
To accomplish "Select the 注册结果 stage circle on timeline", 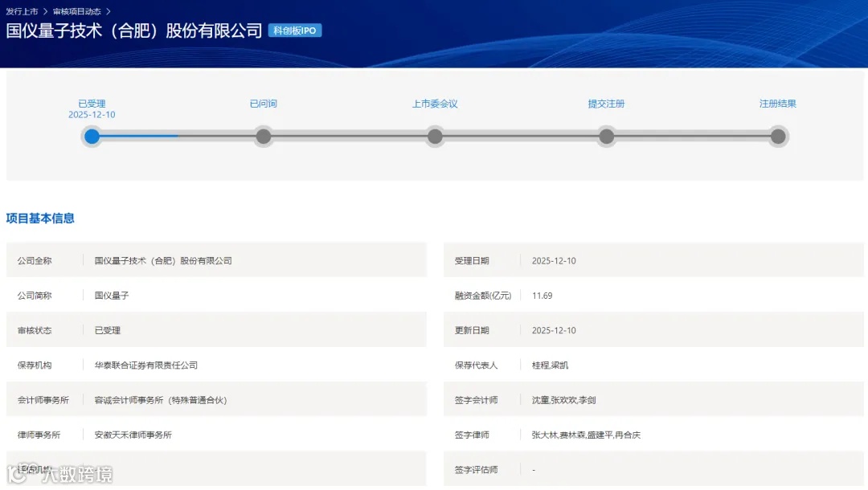I will click(x=778, y=136).
